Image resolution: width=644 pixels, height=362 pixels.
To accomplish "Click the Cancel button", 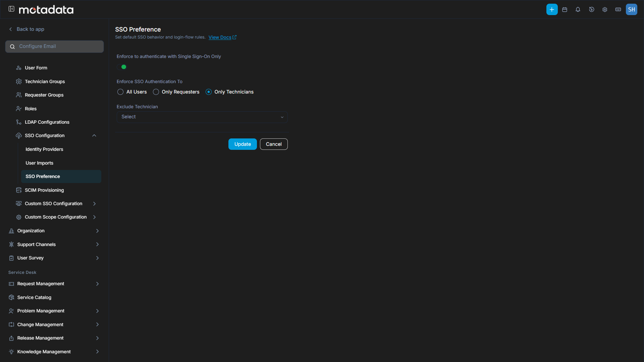I will (274, 144).
